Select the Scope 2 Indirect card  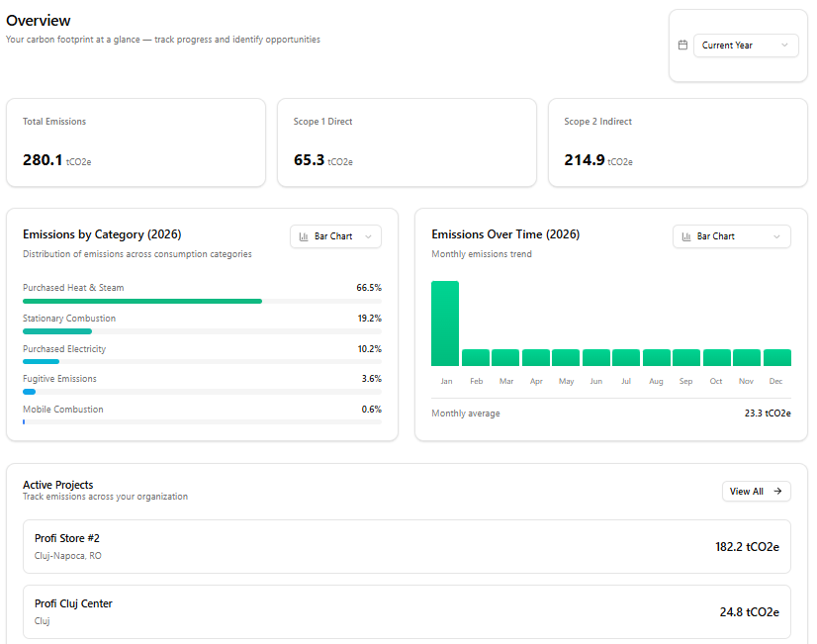pos(678,142)
